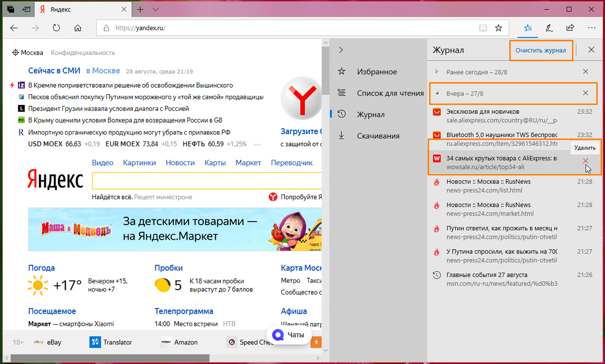Open Яндекс.Маркет children goods banner

tap(175, 229)
